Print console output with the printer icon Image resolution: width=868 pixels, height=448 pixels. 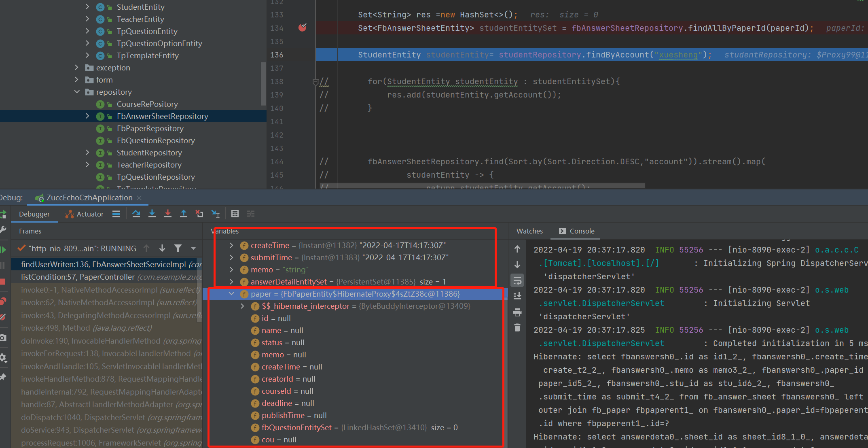(x=517, y=312)
